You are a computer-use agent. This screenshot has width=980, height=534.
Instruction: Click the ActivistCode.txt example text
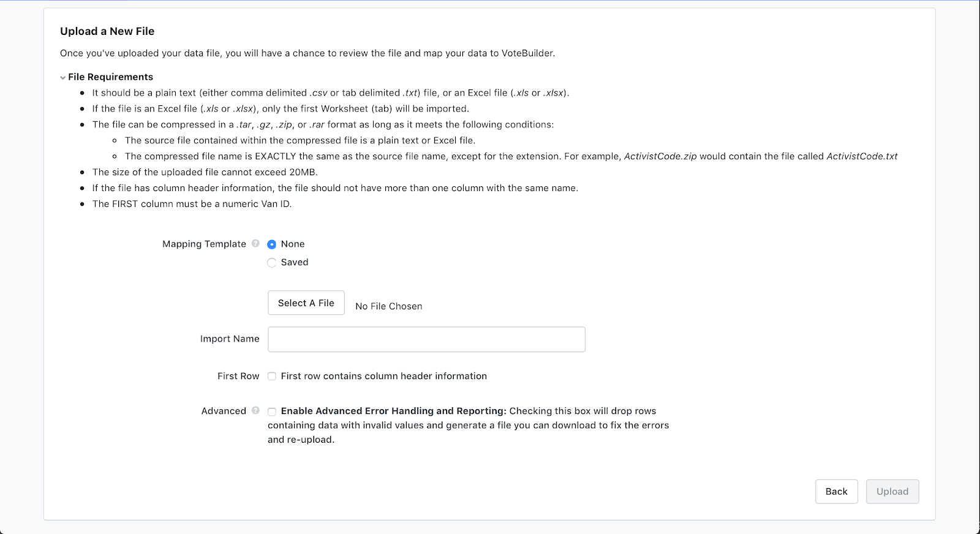coord(862,156)
